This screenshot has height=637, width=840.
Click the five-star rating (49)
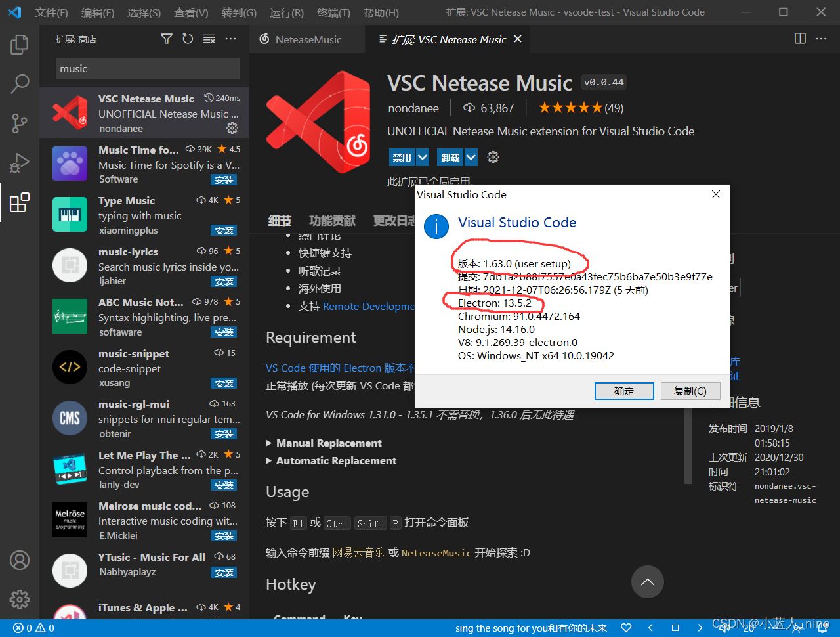[581, 108]
